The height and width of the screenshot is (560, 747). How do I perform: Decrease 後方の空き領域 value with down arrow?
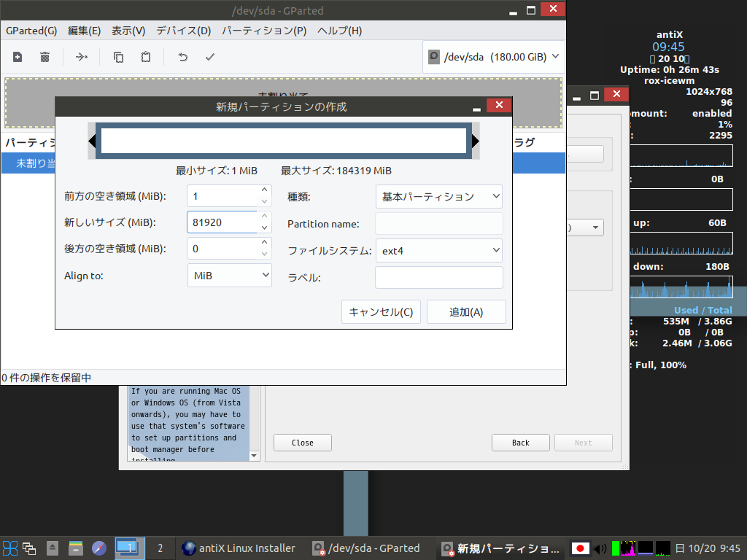(x=264, y=254)
